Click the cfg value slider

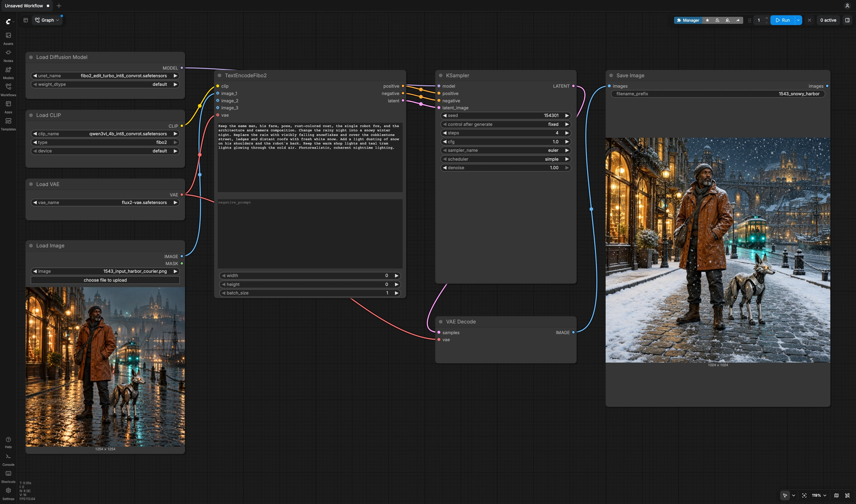pos(505,142)
